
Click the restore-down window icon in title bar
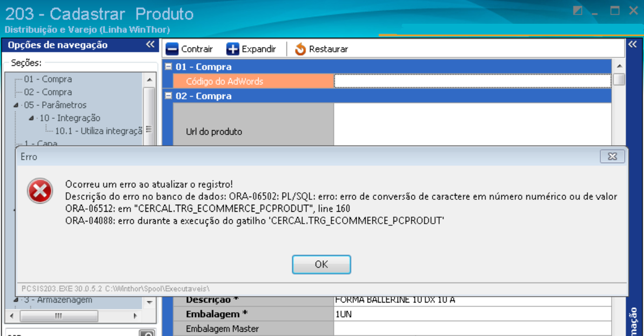(578, 11)
